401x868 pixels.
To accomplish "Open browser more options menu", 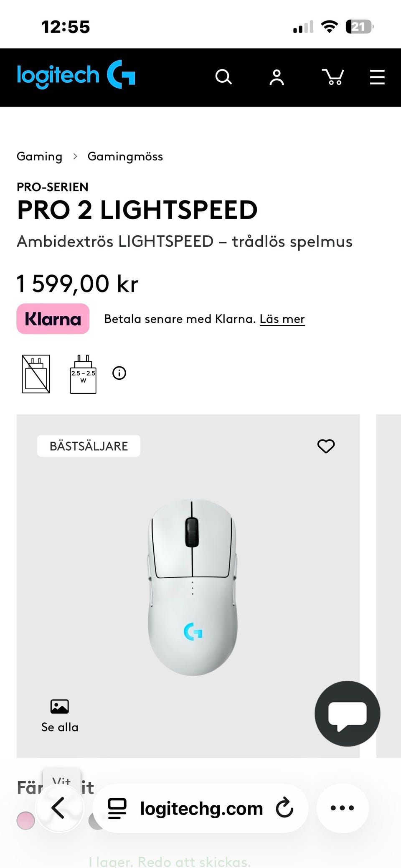I will point(342,808).
